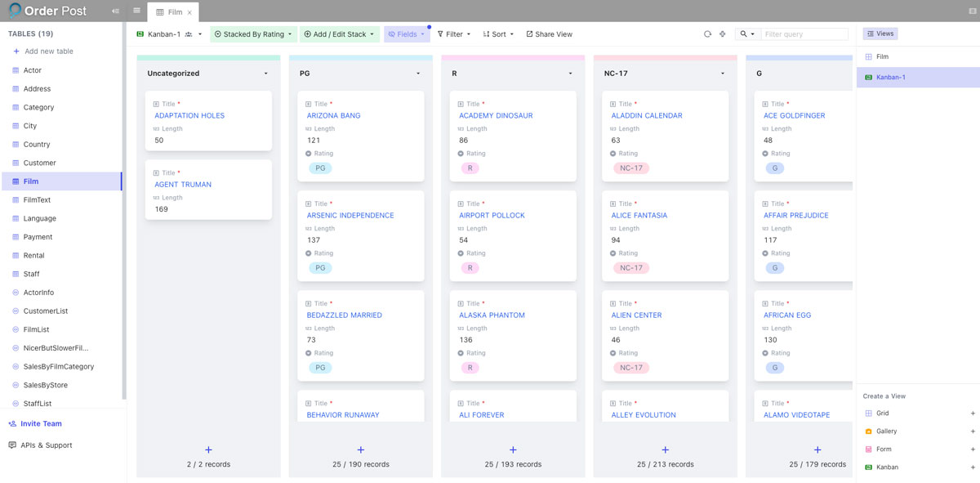Viewport: 980px width, 483px height.
Task: Open the search field selector dropdown
Action: [746, 34]
